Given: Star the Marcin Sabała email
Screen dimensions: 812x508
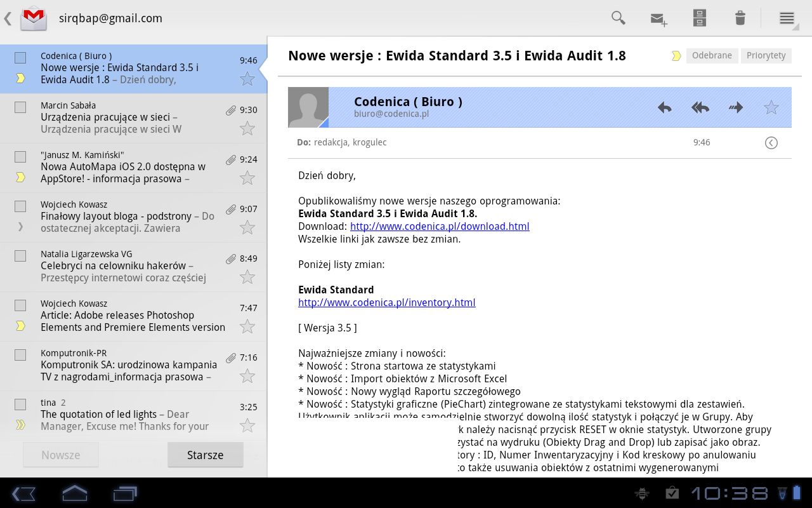Looking at the screenshot, I should 247,128.
